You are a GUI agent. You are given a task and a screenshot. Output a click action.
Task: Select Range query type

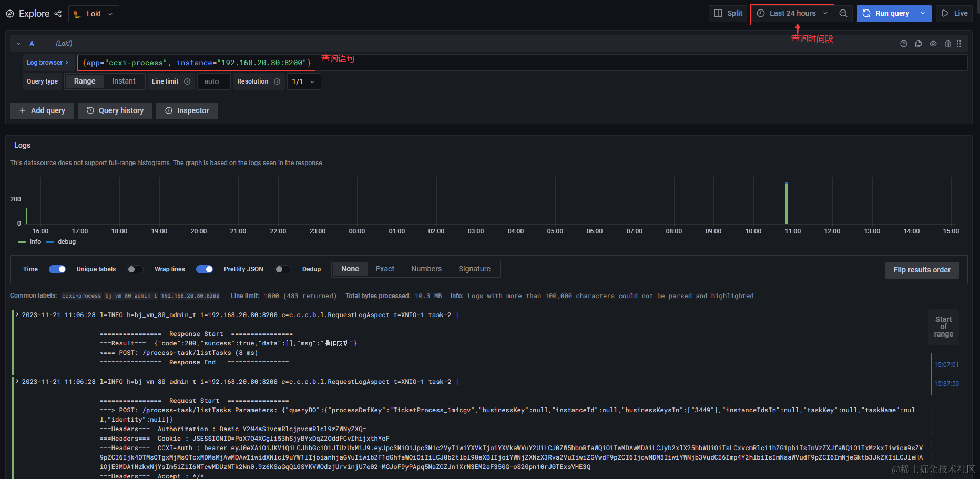point(85,81)
